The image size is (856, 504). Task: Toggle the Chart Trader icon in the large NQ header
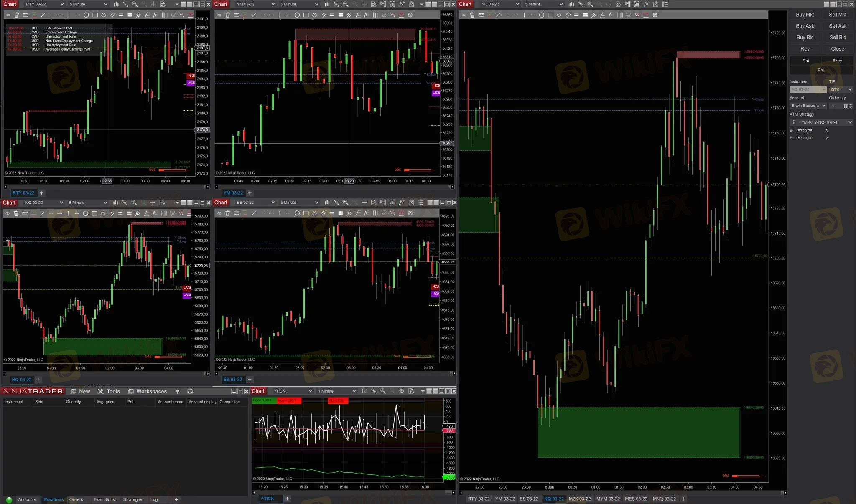[x=627, y=4]
